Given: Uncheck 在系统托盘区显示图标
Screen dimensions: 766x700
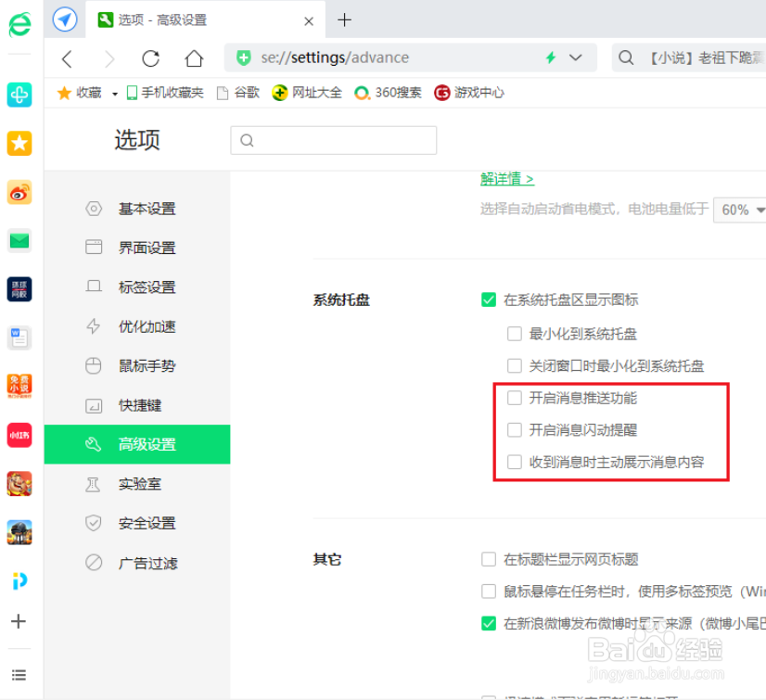Looking at the screenshot, I should pos(489,299).
